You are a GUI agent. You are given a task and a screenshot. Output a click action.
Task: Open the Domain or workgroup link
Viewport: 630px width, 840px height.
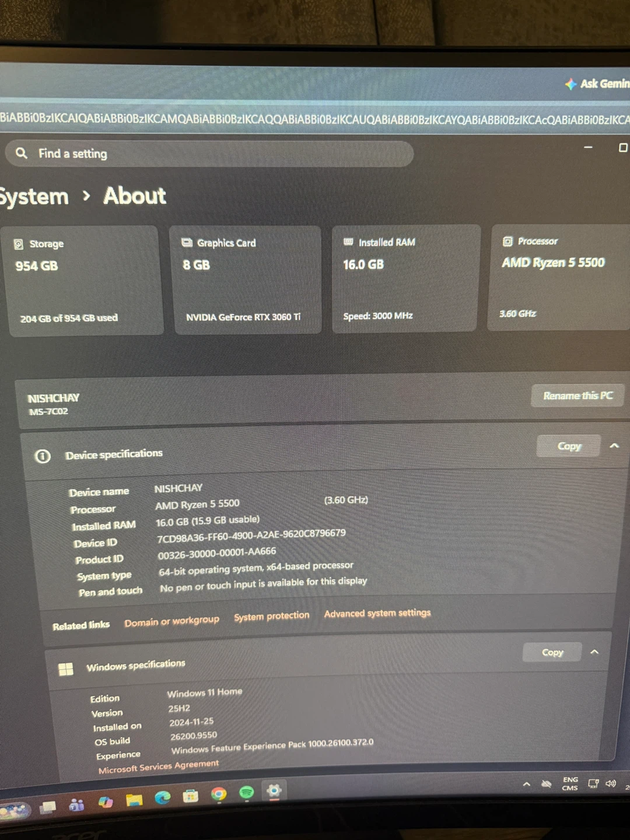point(171,621)
